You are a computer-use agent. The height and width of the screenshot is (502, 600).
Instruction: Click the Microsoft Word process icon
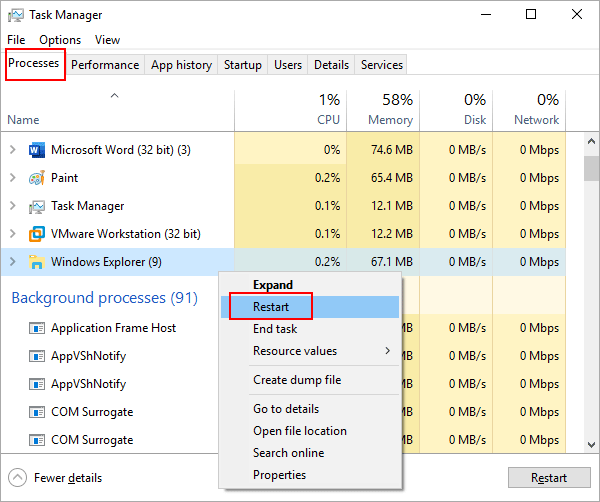(x=37, y=150)
